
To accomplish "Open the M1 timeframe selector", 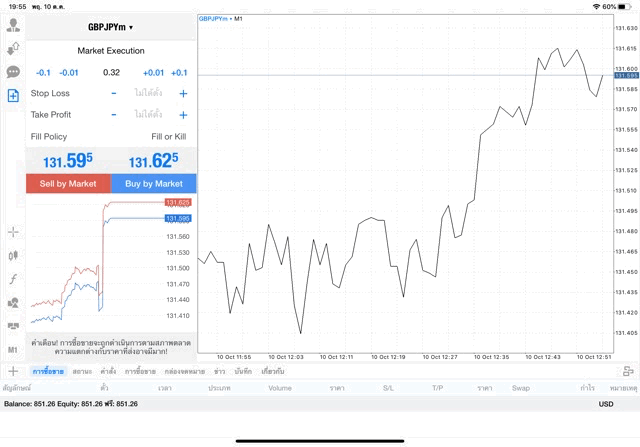I will coord(13,350).
